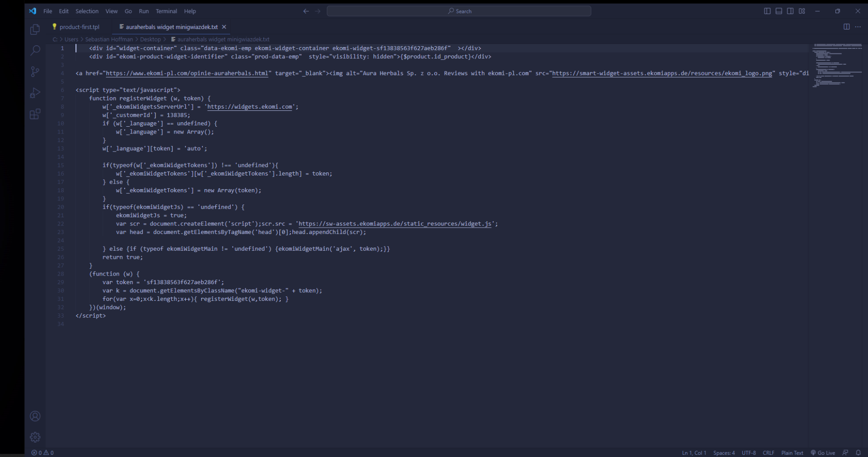Open the Source Control view
Viewport: 868px width, 457px height.
pyautogui.click(x=35, y=71)
